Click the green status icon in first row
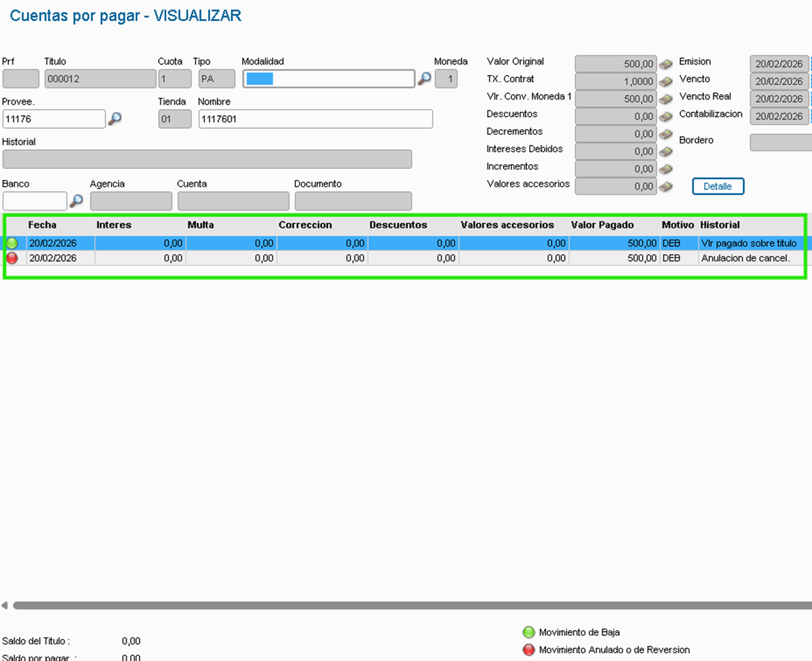This screenshot has width=812, height=661. point(12,243)
